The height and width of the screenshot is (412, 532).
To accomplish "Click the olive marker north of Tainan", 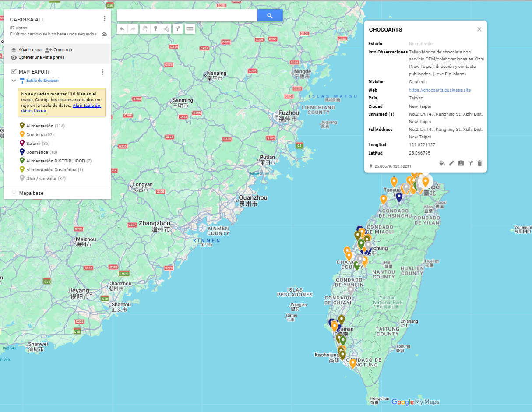I will [342, 320].
